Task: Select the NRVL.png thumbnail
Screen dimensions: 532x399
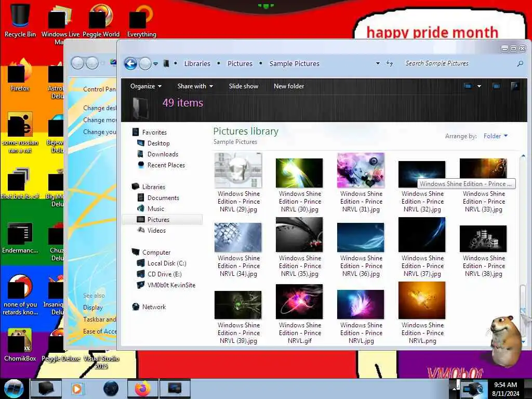Action: (x=422, y=300)
